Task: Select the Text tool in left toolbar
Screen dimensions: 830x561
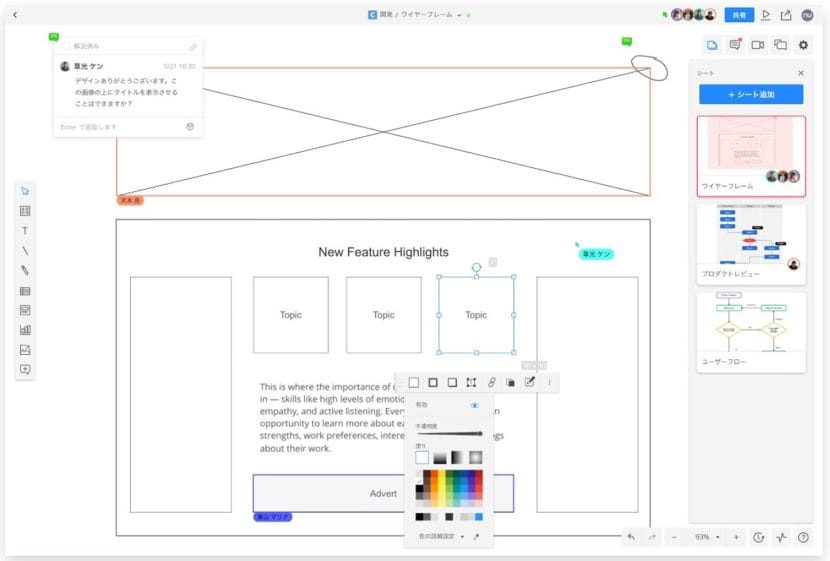Action: [25, 230]
